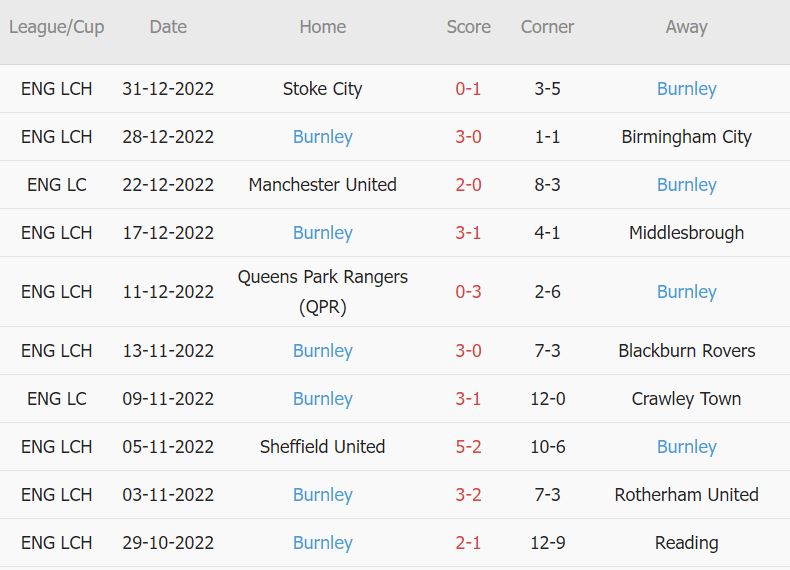Select the 2-1 score against Reading

[468, 543]
